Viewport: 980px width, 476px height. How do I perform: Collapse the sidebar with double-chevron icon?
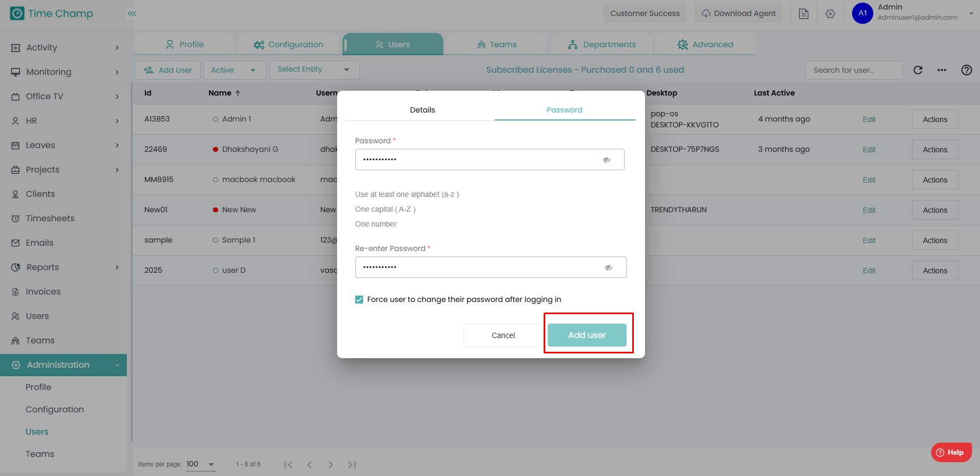click(x=132, y=13)
